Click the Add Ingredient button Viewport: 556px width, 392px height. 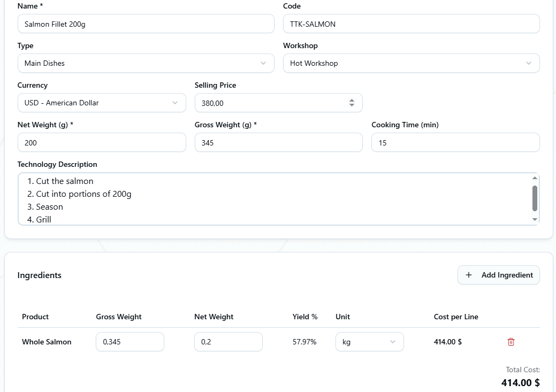tap(498, 274)
